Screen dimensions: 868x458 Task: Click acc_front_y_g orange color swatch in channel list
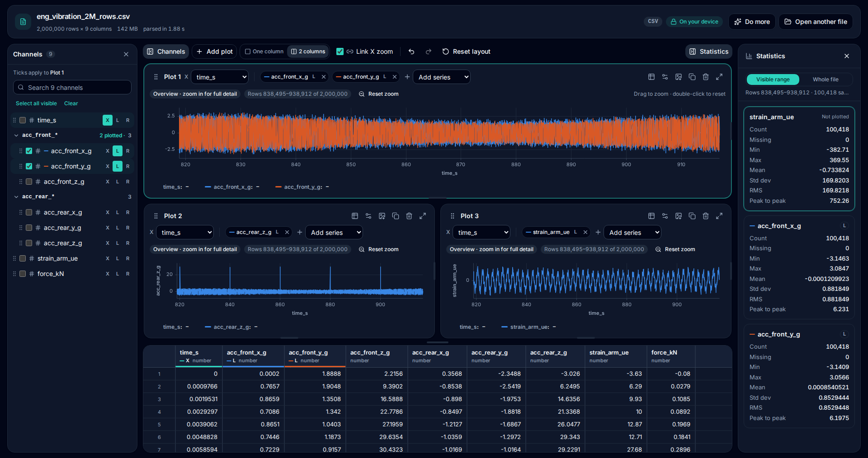(x=46, y=166)
